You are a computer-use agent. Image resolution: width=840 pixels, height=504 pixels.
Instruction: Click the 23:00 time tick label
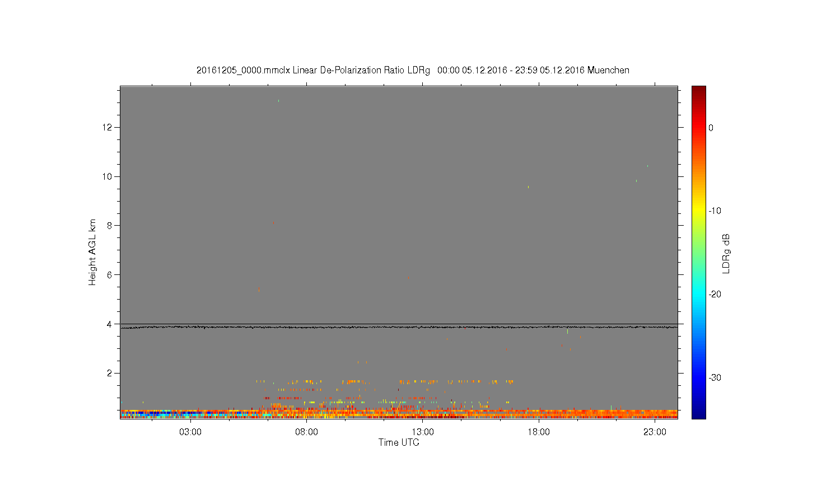click(x=655, y=432)
